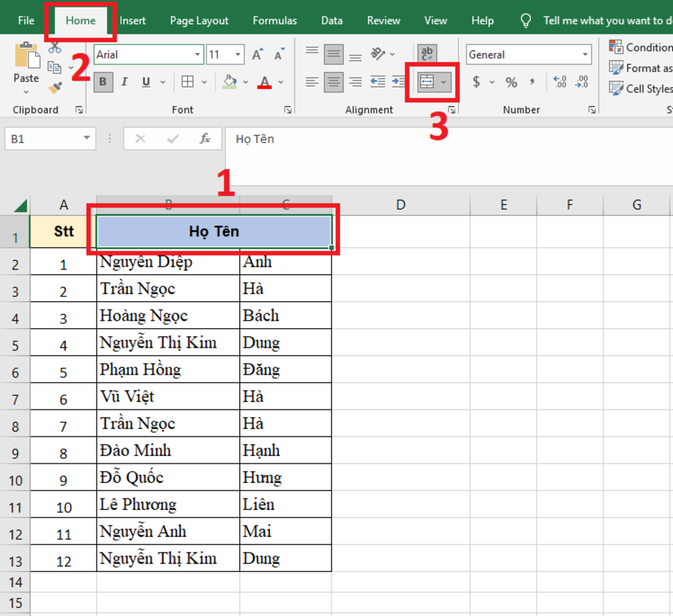Image resolution: width=673 pixels, height=616 pixels.
Task: Select the Stt header cell
Action: [64, 231]
